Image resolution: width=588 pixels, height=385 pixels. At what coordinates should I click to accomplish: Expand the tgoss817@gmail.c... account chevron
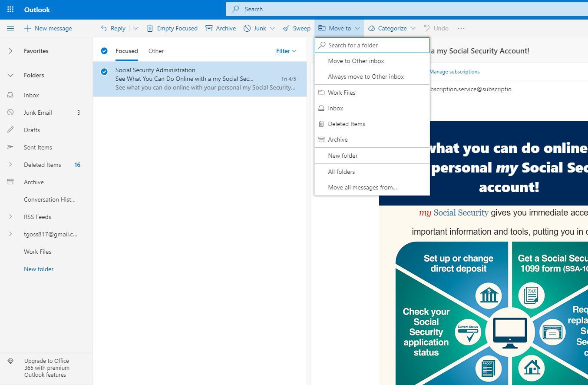(10, 234)
